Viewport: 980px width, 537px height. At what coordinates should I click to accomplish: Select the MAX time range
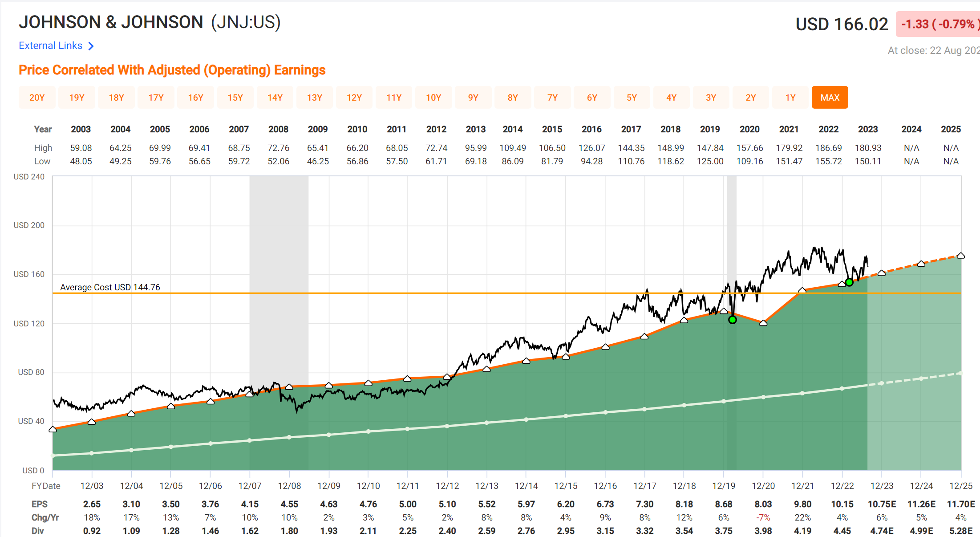[x=830, y=98]
